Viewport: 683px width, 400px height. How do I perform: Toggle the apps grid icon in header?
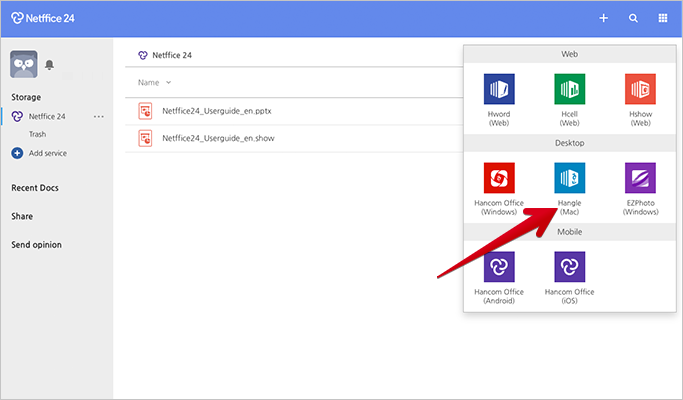(x=663, y=18)
